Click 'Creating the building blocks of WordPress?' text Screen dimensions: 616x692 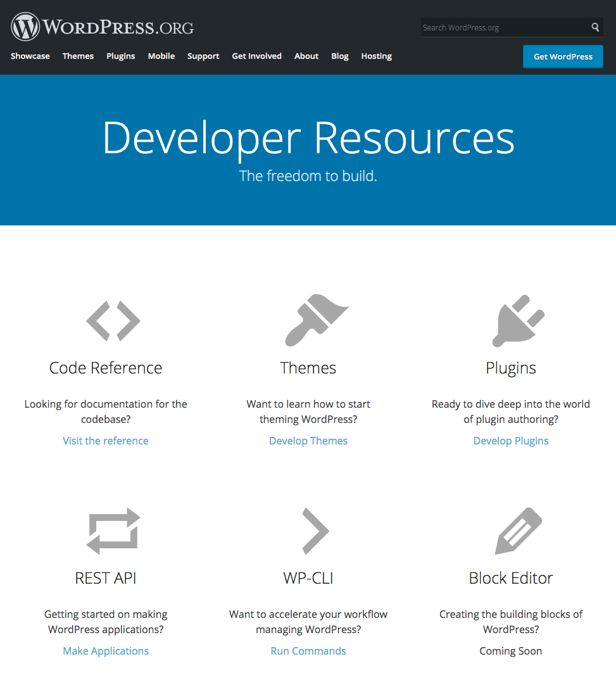[511, 621]
